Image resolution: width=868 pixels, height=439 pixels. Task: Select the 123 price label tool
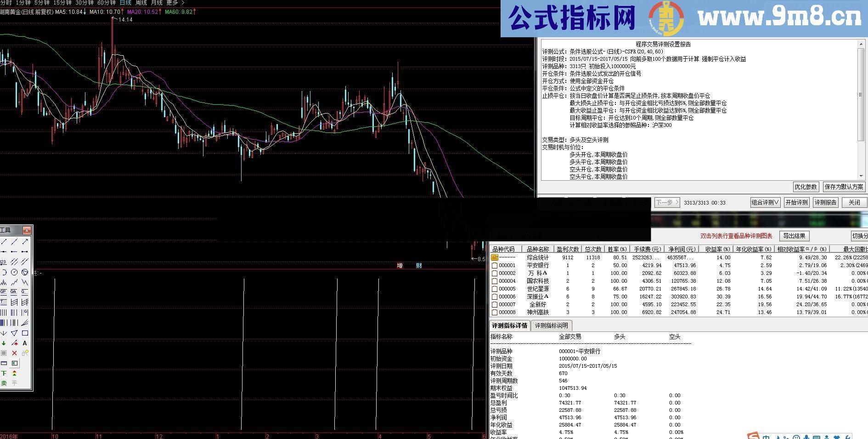[4, 262]
